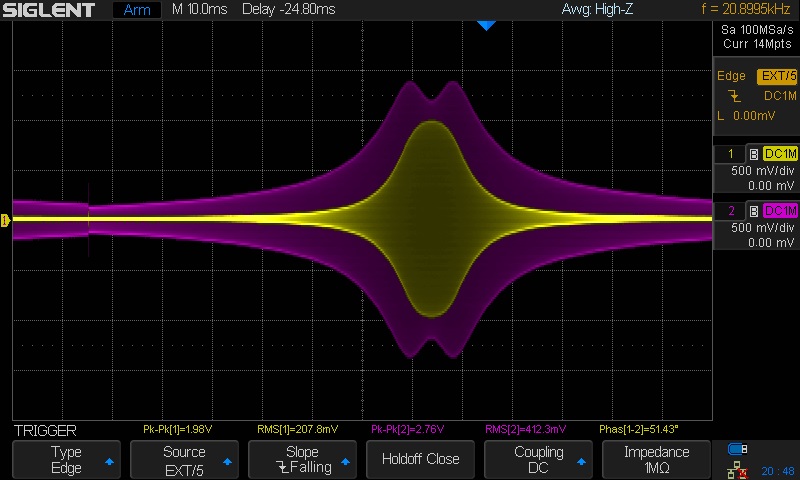Viewport: 800px width, 480px height.
Task: Click channel 1 bandwidth limit B icon
Action: click(753, 154)
